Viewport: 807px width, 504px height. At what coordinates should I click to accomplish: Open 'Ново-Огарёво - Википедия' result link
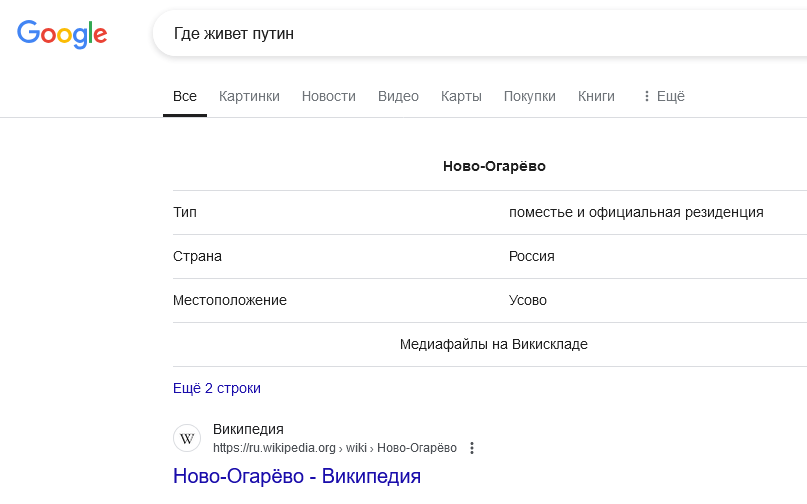[x=297, y=476]
